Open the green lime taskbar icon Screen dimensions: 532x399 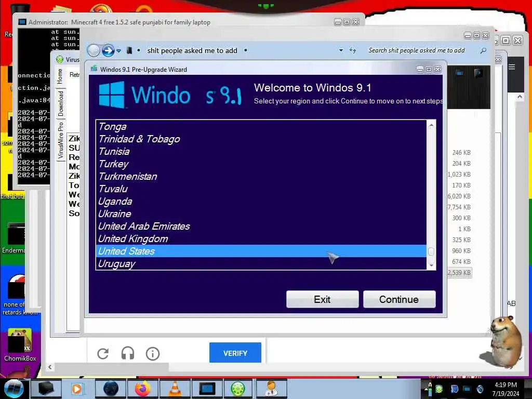pyautogui.click(x=238, y=389)
